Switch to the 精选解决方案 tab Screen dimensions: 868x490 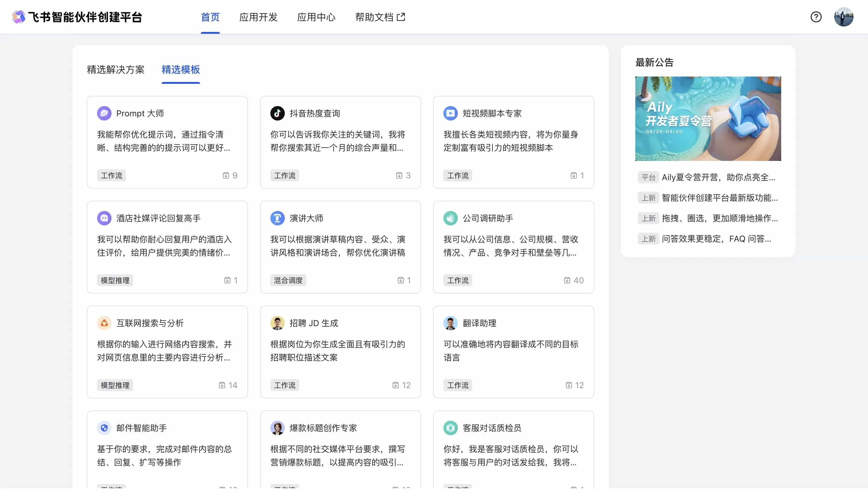[115, 70]
